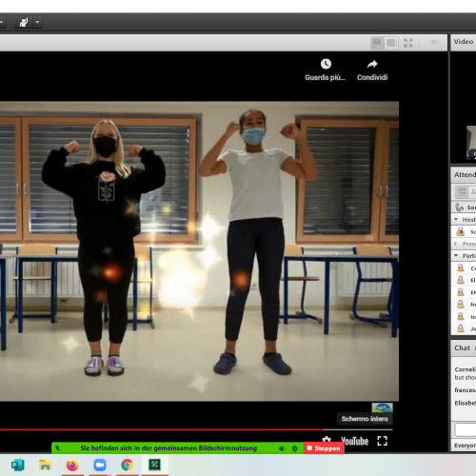
Task: Click the phone audio icon in Attendees
Action: [x=459, y=208]
